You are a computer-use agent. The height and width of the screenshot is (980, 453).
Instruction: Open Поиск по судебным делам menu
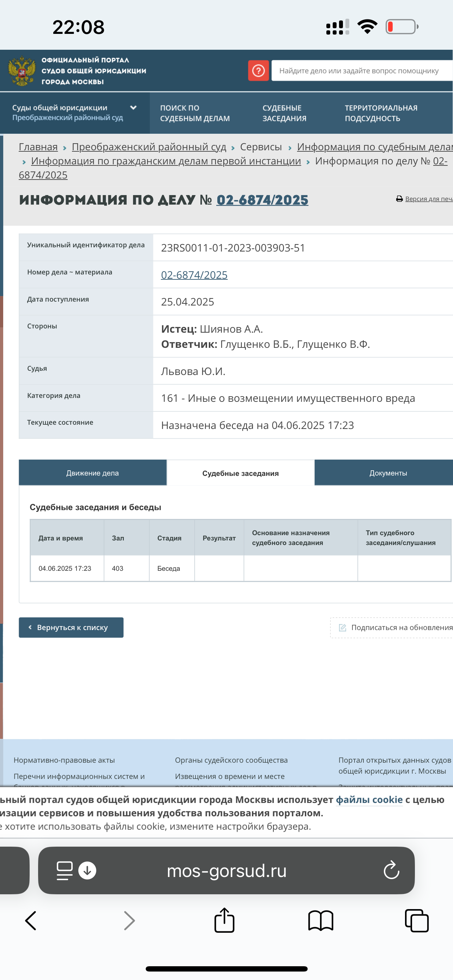click(x=195, y=113)
